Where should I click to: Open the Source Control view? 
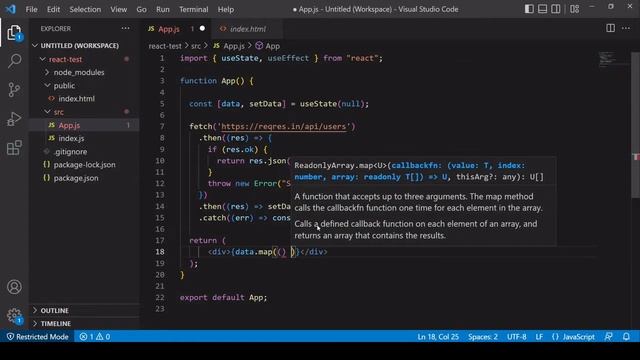point(14,90)
